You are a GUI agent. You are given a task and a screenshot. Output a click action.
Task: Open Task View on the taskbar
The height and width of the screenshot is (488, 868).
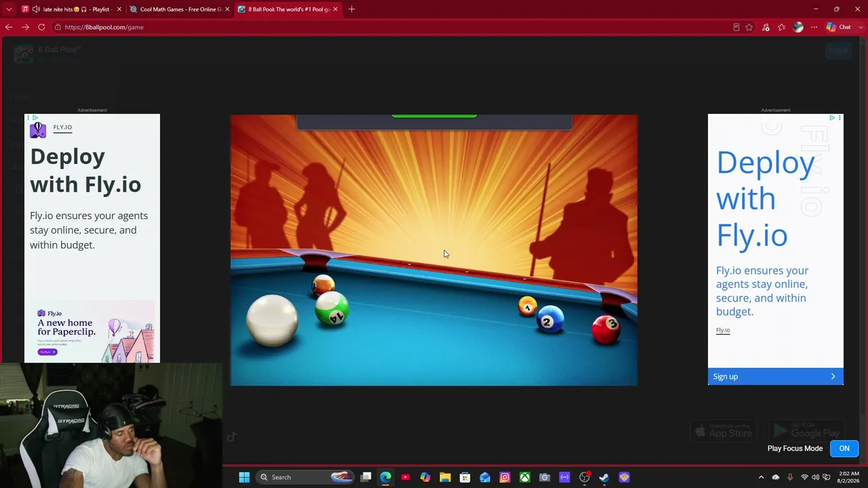(x=366, y=477)
